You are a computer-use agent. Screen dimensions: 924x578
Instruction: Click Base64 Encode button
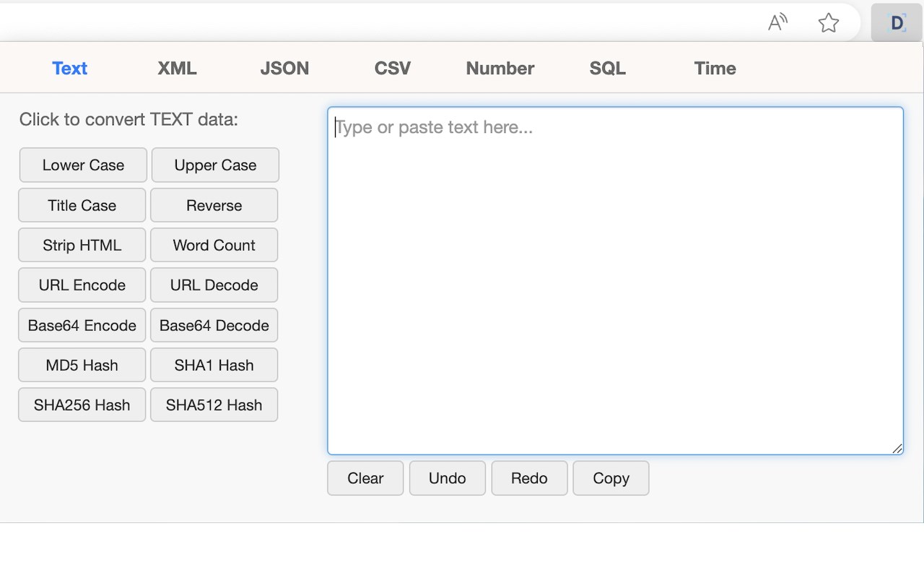pyautogui.click(x=82, y=325)
